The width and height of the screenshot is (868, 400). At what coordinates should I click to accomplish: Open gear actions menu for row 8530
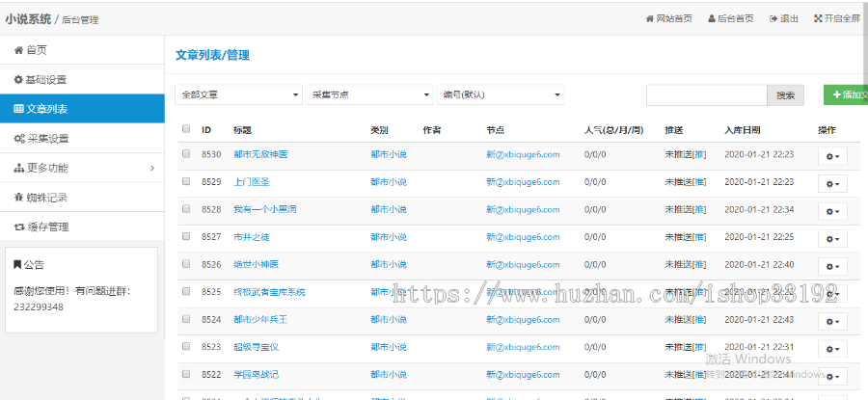832,156
